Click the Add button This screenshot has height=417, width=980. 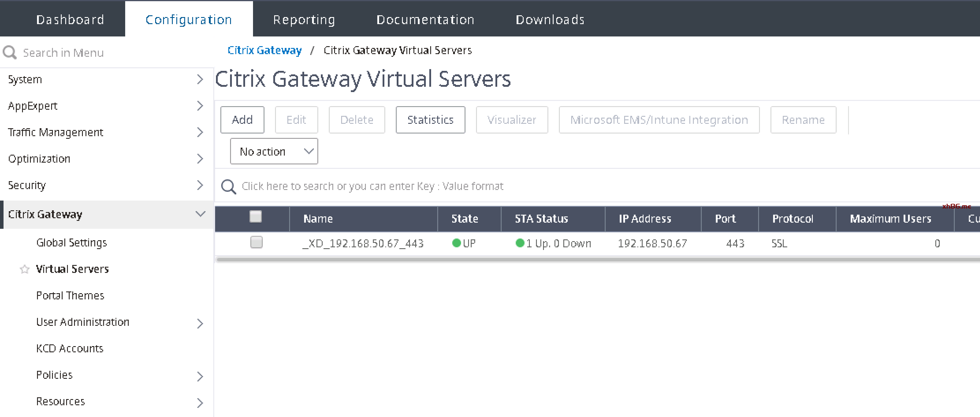[242, 120]
